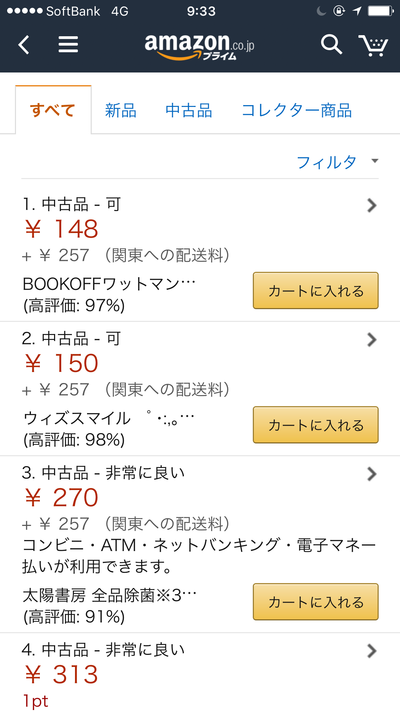Open details chevron for offer 2
400x711 pixels.
(x=372, y=340)
